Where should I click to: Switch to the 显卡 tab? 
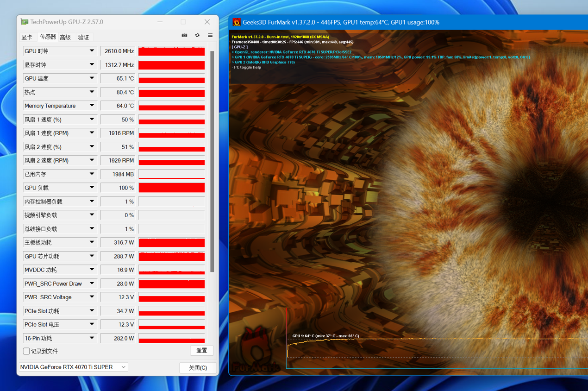pos(27,37)
